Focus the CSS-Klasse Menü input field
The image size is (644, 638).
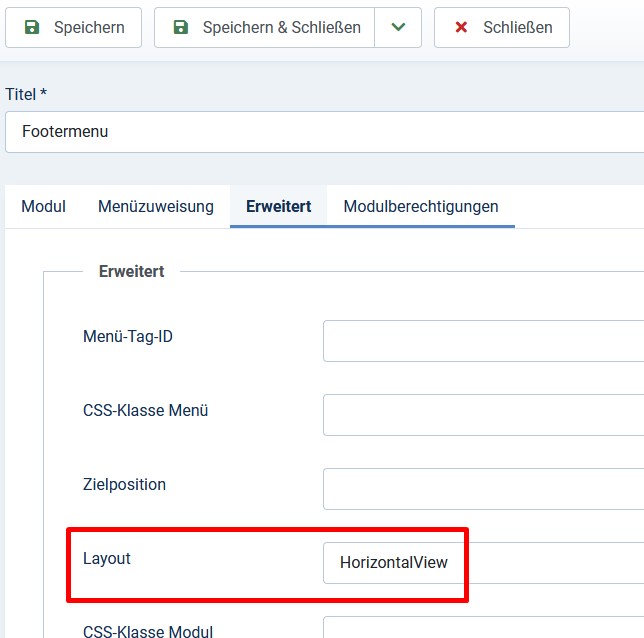pyautogui.click(x=483, y=415)
